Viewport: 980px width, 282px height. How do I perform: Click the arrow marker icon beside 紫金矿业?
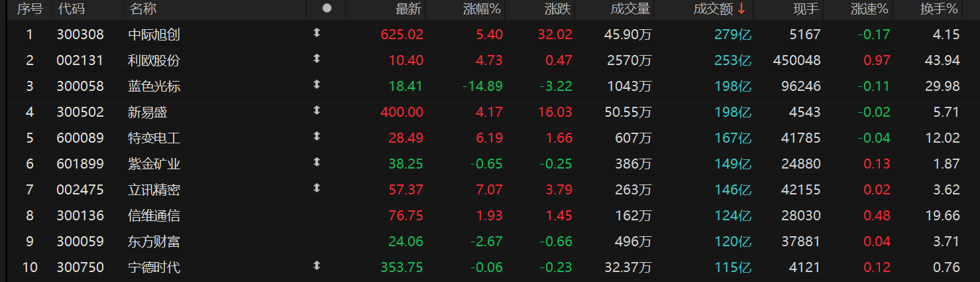pyautogui.click(x=317, y=162)
